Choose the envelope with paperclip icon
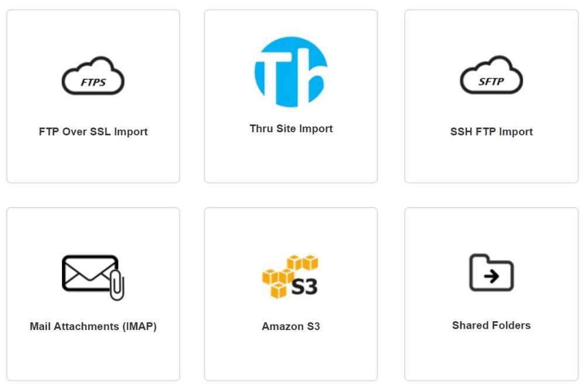The height and width of the screenshot is (392, 585). 93,277
